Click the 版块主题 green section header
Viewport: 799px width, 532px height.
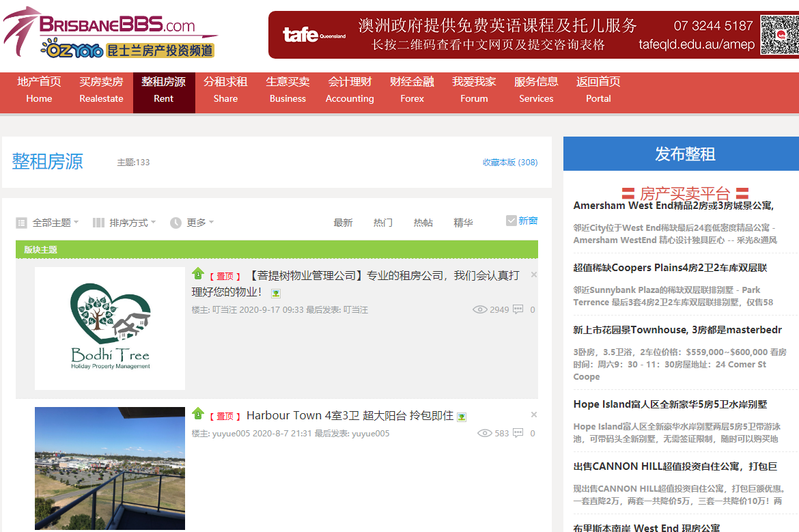coord(277,250)
